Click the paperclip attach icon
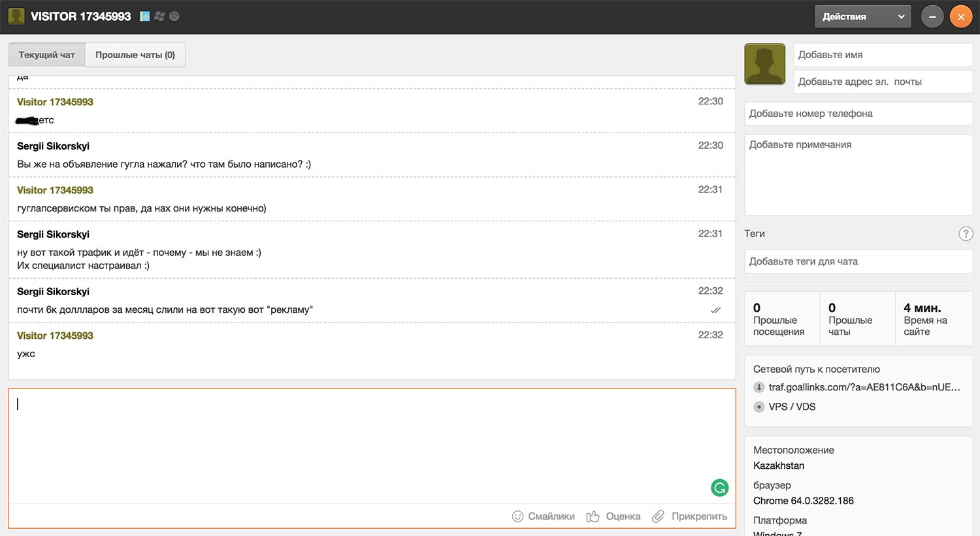Screen dimensions: 980x536 [x=658, y=516]
